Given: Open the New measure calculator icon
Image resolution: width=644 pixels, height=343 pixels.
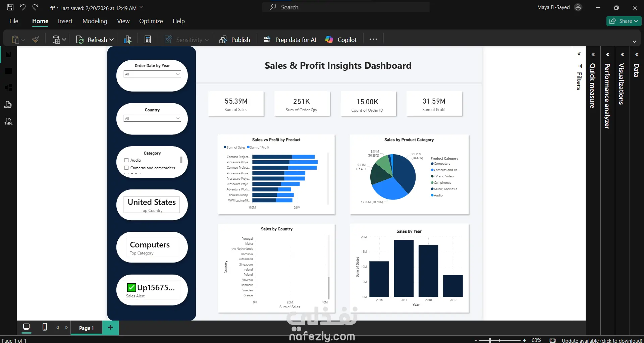Looking at the screenshot, I should pos(148,40).
